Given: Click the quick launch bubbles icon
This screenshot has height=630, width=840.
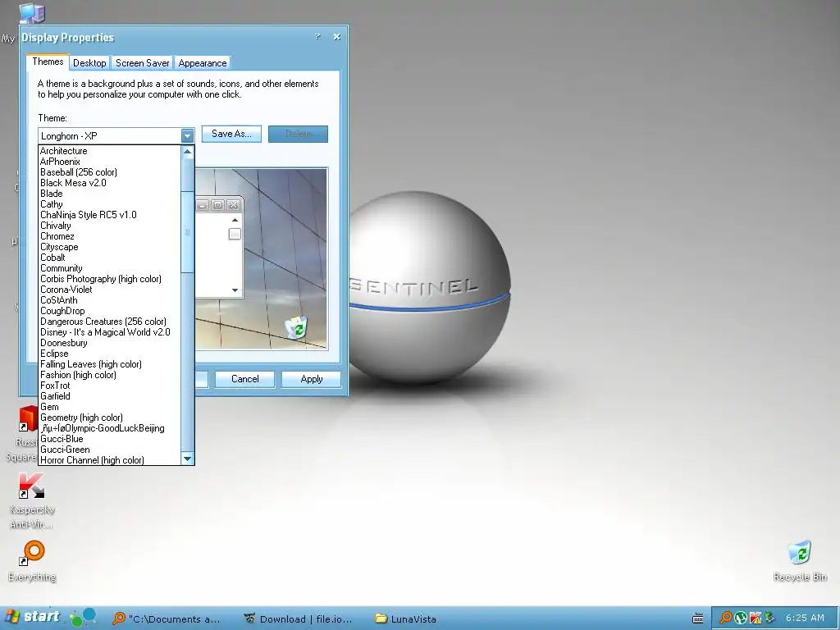Looking at the screenshot, I should [83, 617].
